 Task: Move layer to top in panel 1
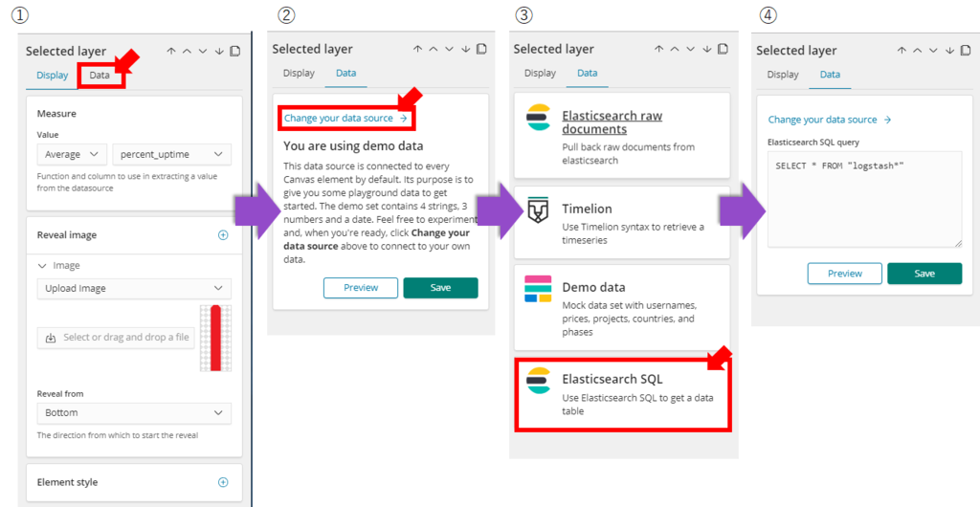pyautogui.click(x=171, y=52)
